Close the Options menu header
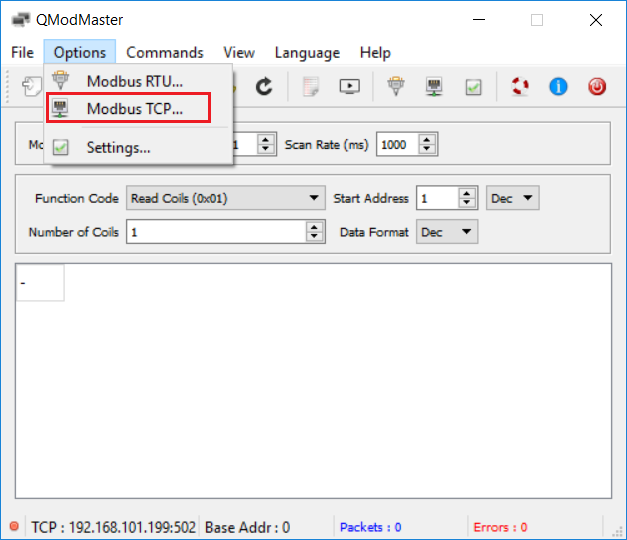627x540 pixels. point(80,52)
